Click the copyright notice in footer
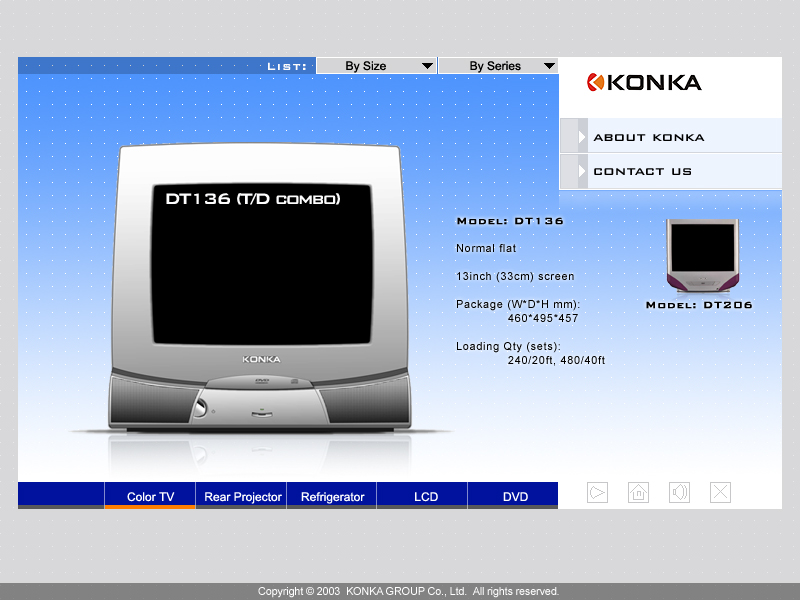This screenshot has height=600, width=800. pos(408,591)
